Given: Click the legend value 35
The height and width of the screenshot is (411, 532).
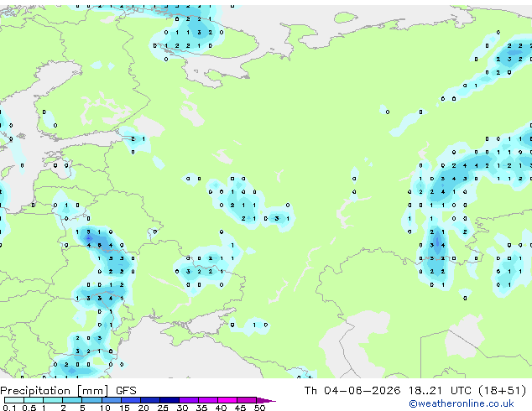Looking at the screenshot, I should pyautogui.click(x=202, y=408).
